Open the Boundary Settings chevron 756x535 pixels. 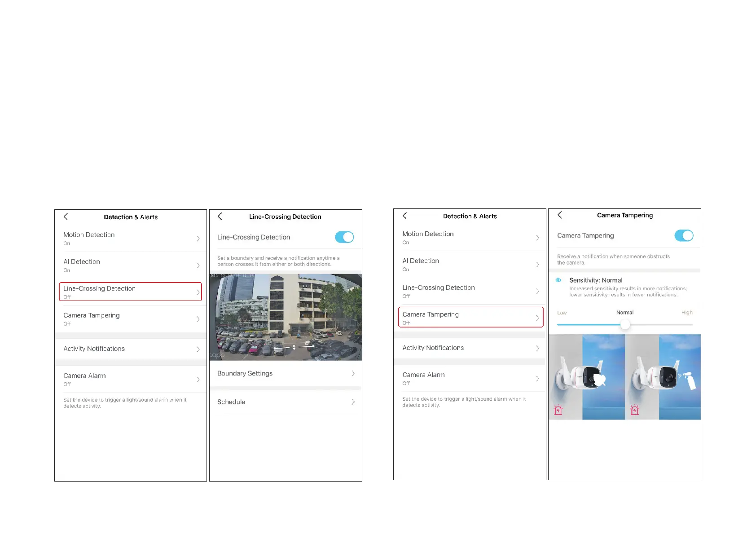(x=353, y=373)
